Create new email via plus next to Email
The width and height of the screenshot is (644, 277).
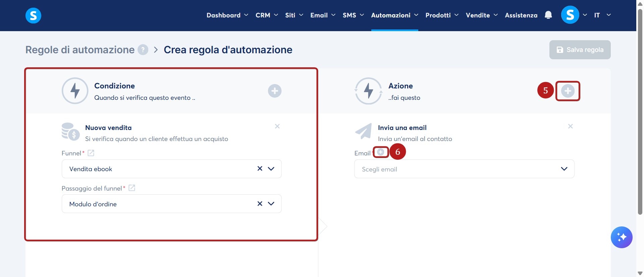380,152
